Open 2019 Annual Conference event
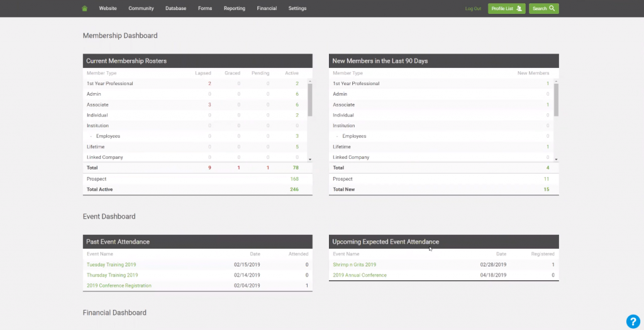This screenshot has height=330, width=644. pos(360,275)
